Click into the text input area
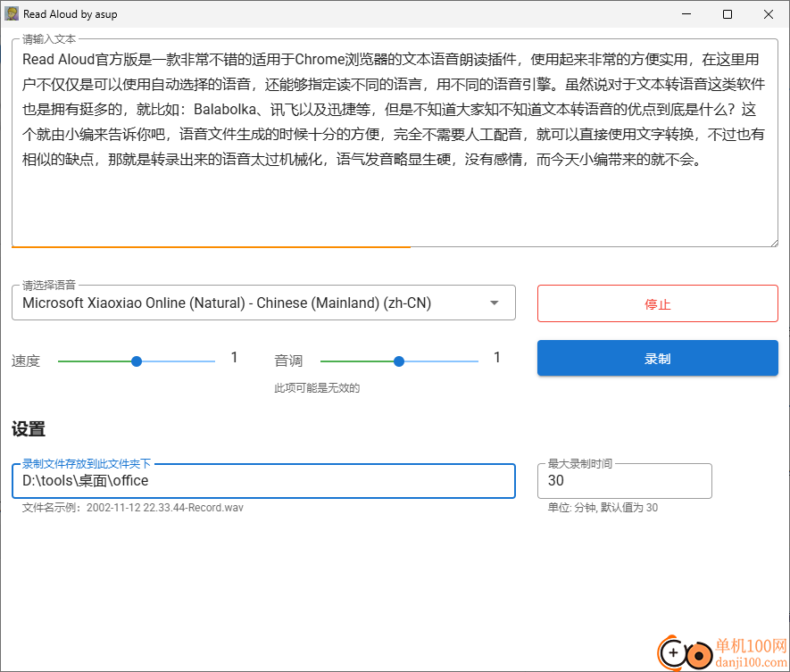 (x=395, y=143)
